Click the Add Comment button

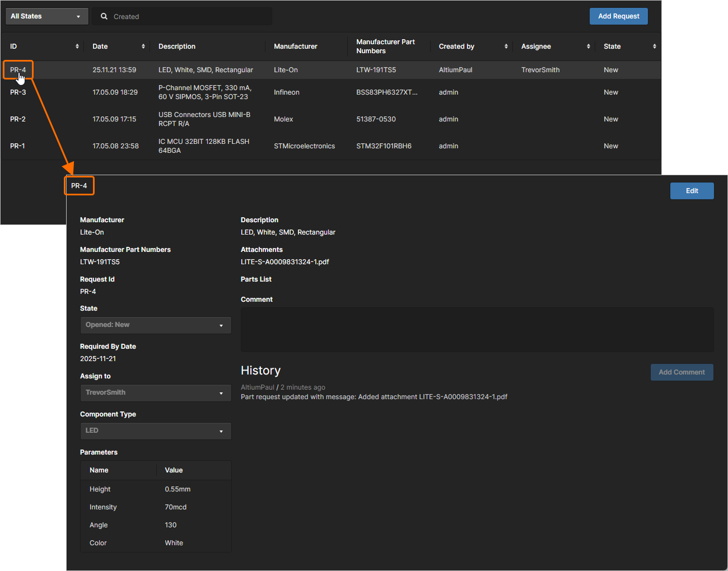682,372
